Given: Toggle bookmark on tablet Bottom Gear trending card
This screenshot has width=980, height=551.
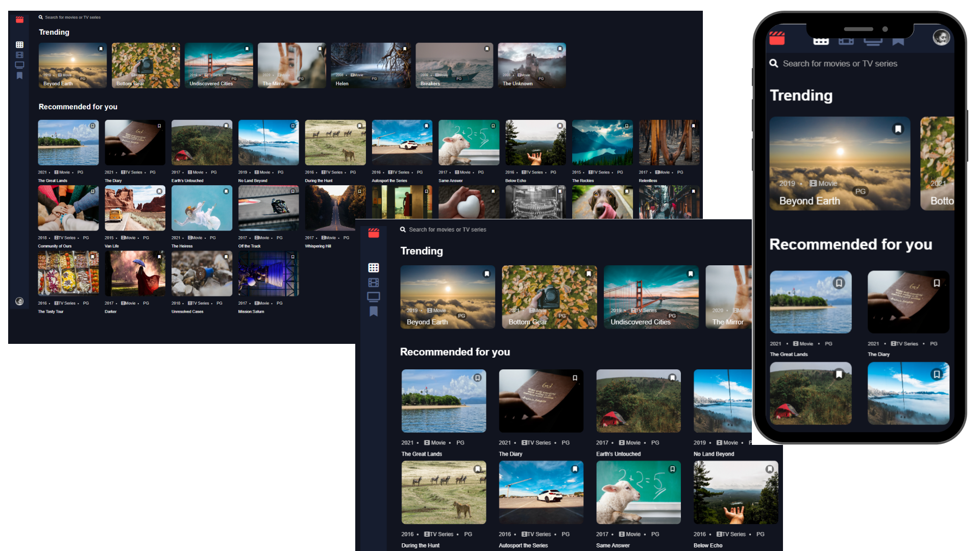Looking at the screenshot, I should click(x=589, y=274).
